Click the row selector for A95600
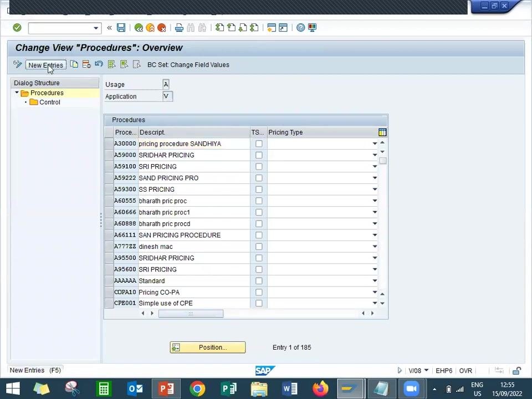Screen dimensions: 532x399 tap(109, 269)
